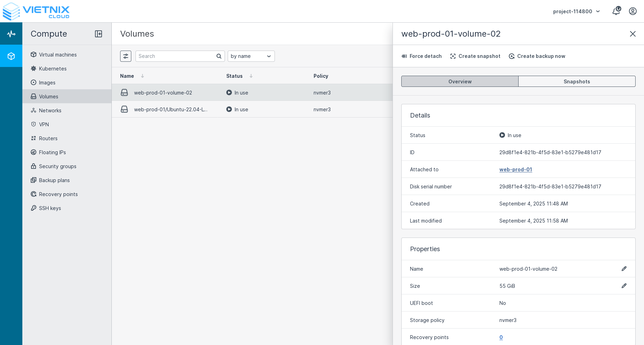Screen dimensions: 644x345
Task: Switch to the Snapshots tab
Action: tap(577, 81)
